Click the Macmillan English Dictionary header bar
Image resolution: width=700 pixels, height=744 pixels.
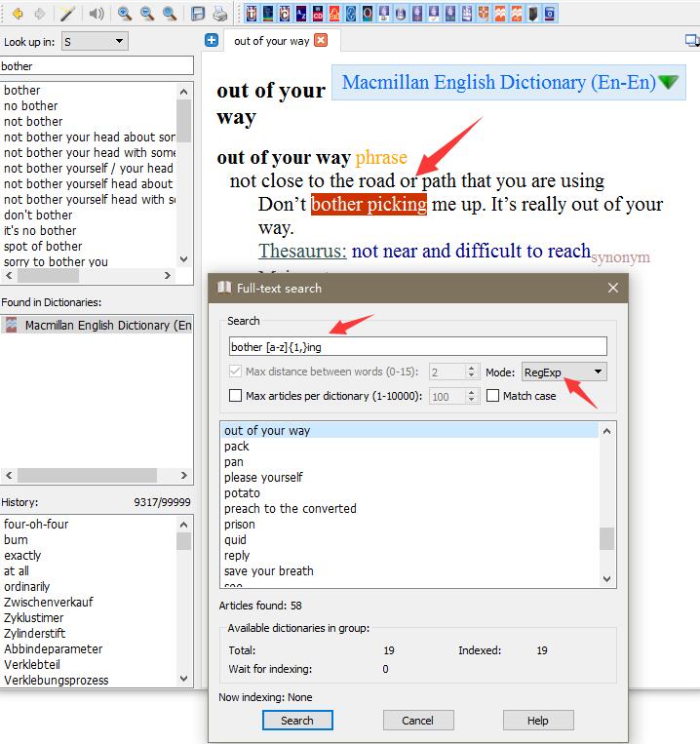click(508, 82)
